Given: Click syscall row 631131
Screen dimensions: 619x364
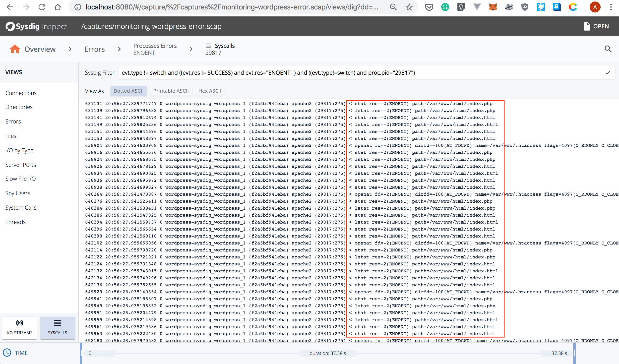Looking at the screenshot, I should pos(289,104).
